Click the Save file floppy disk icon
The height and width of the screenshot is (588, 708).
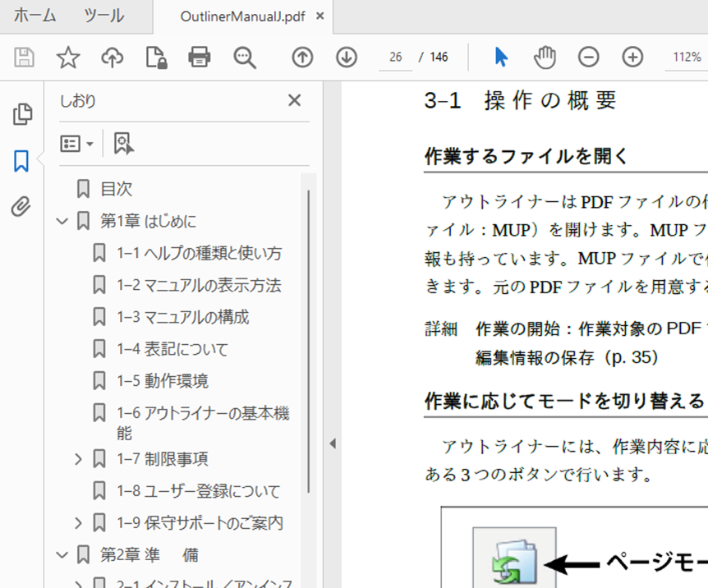coord(25,57)
